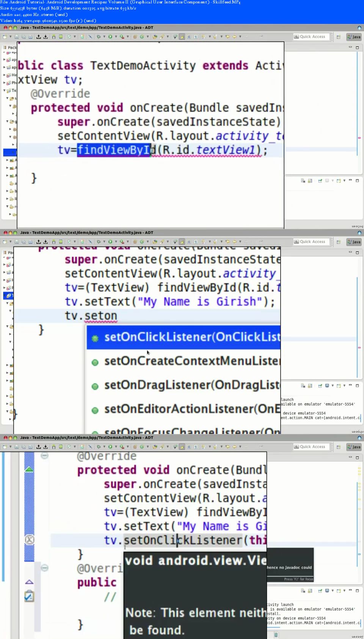Click Run Android Lint icon in middle frame toolbar
Screen dimensions: 364x639
(69, 242)
